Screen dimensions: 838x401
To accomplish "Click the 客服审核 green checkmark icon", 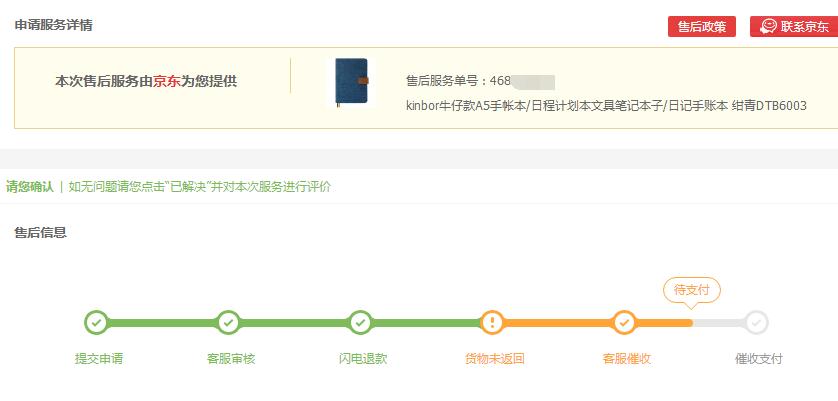I will point(228,323).
